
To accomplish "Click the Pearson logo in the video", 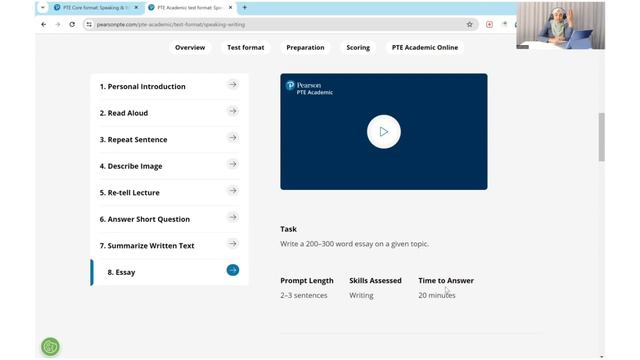I will [x=309, y=88].
